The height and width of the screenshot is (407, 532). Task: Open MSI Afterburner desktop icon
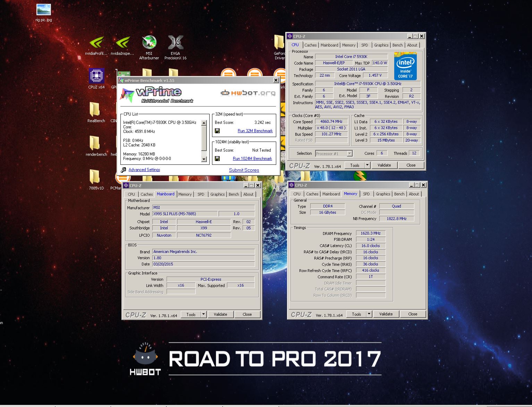tap(149, 48)
